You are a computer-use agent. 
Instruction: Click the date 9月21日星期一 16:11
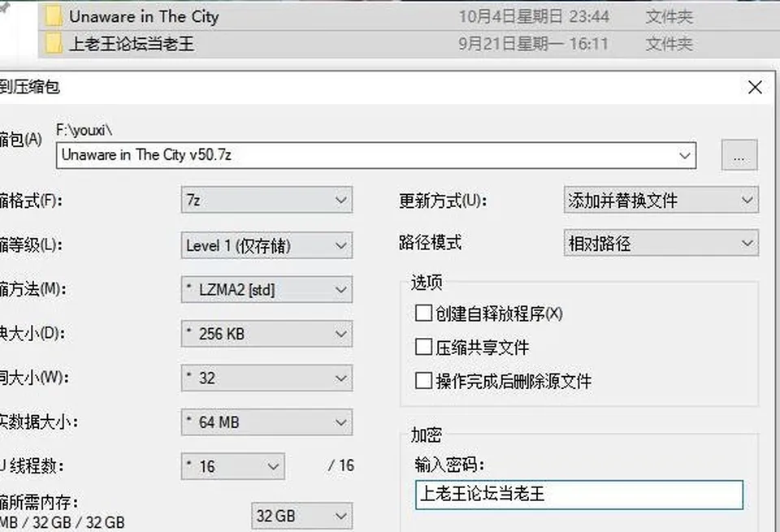point(533,44)
